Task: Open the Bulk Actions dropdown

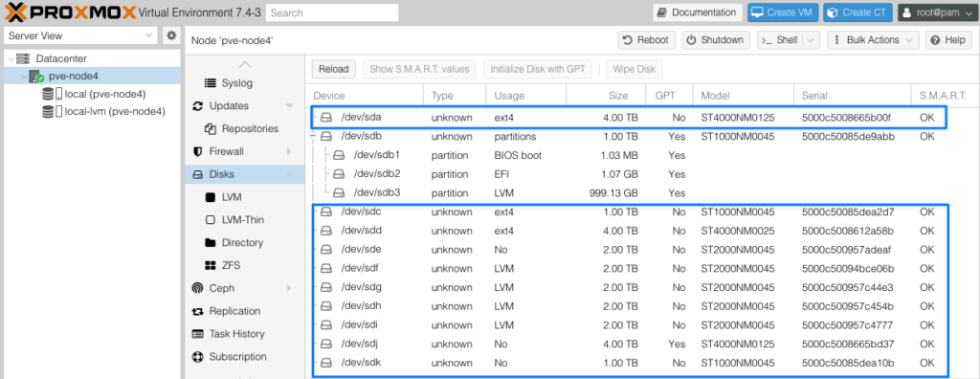Action: (873, 40)
